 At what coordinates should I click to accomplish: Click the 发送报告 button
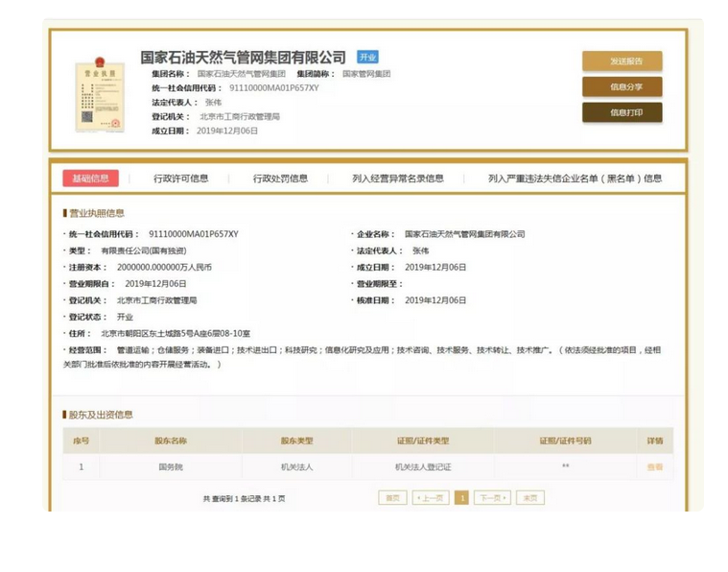pos(622,61)
